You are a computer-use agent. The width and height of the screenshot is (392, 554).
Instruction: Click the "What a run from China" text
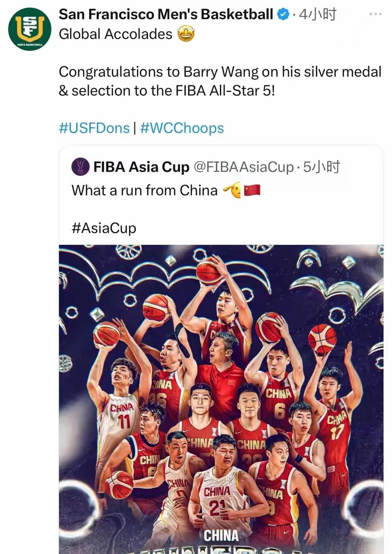coord(144,190)
